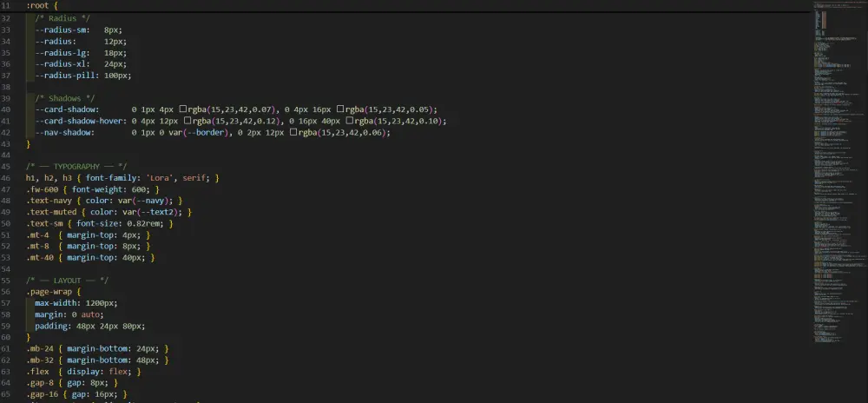Open color picker swatch for rgba(15,23,42,0.07)
This screenshot has height=403, width=868.
[182, 109]
